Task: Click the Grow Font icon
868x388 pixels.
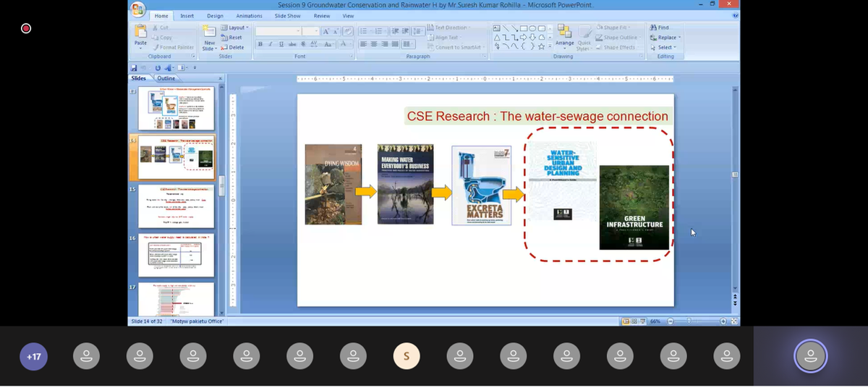Action: pyautogui.click(x=325, y=31)
